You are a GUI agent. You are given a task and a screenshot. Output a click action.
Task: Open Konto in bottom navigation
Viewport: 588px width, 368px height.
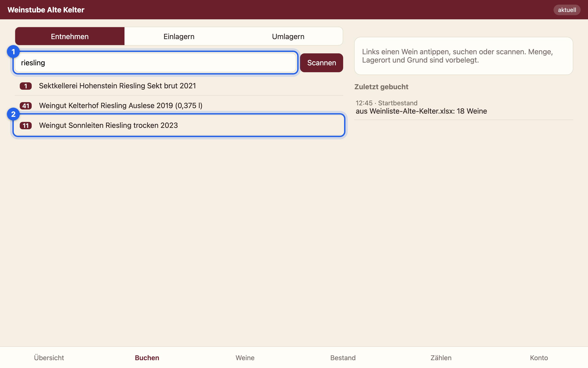(x=539, y=357)
